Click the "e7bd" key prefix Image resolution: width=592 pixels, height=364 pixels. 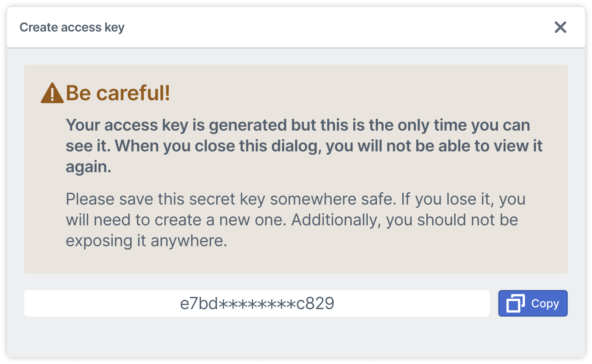click(199, 303)
